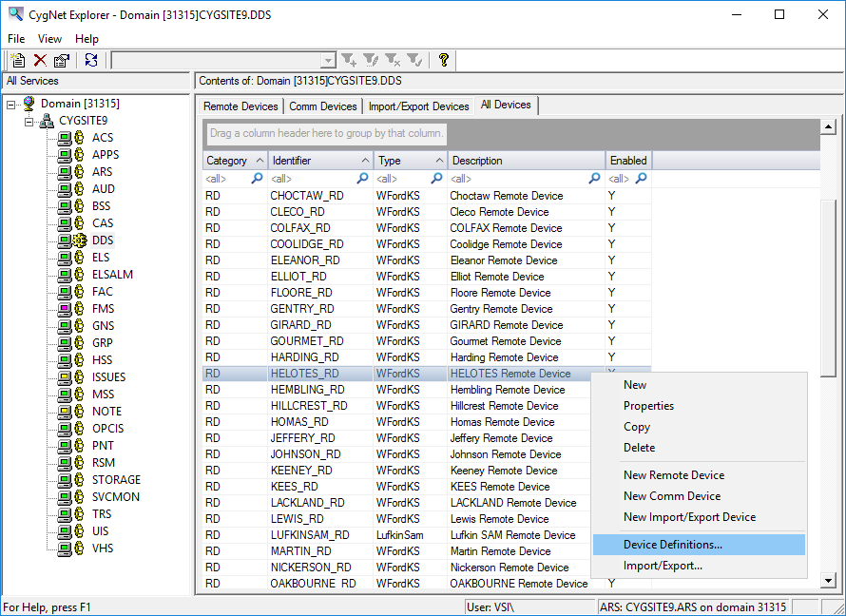
Task: Click the Refresh toolbar icon
Action: click(x=91, y=60)
